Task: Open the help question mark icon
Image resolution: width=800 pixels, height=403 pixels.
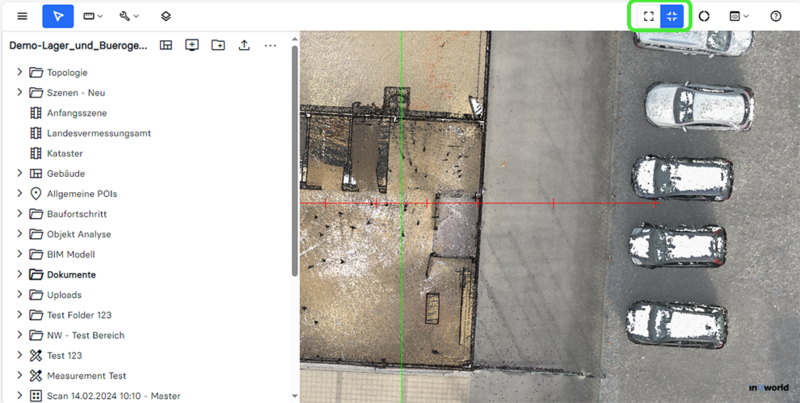Action: pos(776,16)
